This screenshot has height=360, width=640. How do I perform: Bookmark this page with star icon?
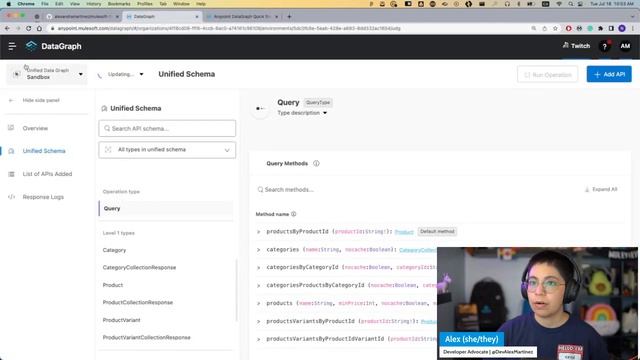tap(555, 28)
